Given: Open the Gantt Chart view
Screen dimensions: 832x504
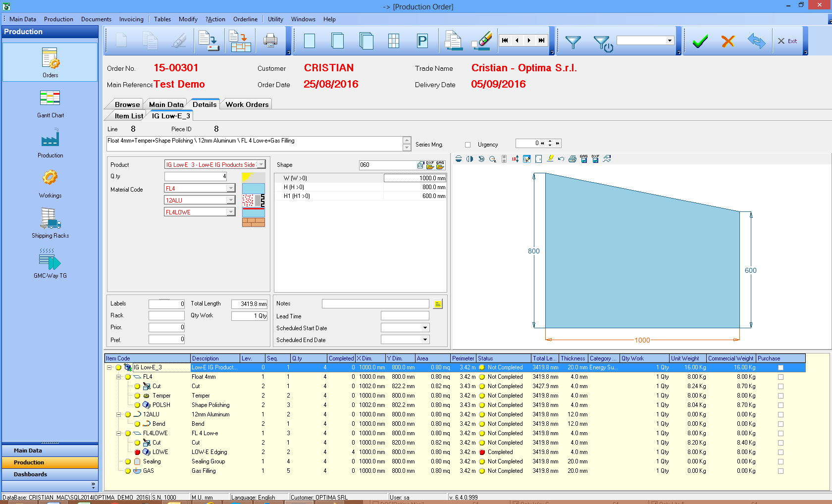Looking at the screenshot, I should click(x=51, y=103).
